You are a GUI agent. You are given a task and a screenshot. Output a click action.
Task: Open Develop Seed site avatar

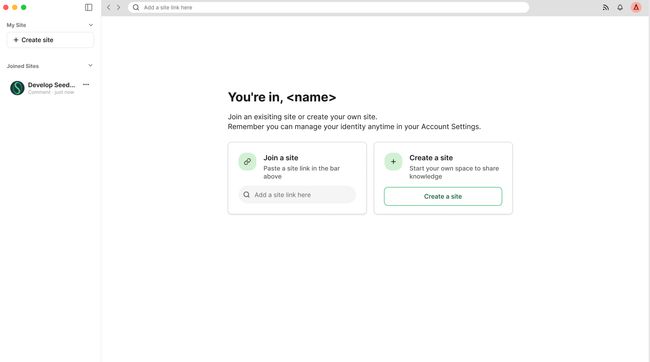coord(17,88)
